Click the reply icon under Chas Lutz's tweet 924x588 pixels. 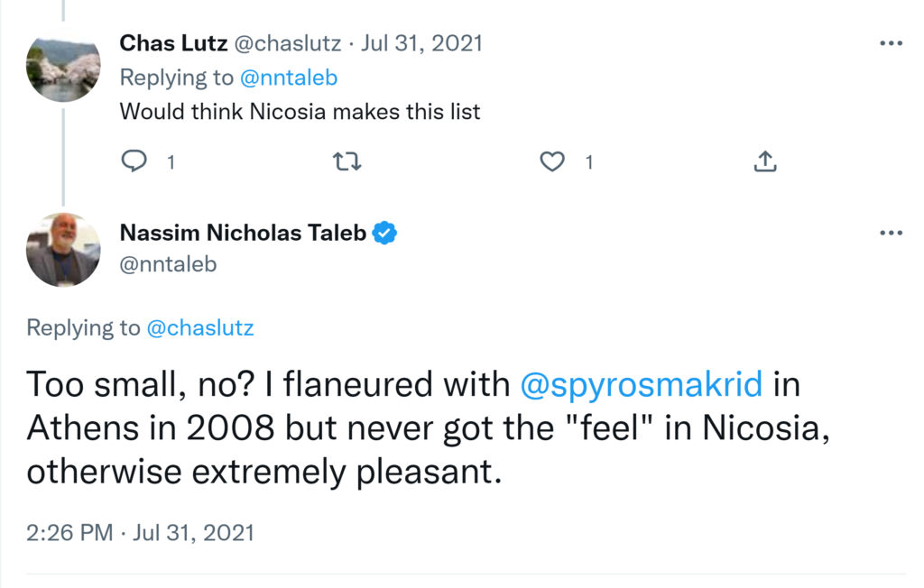click(134, 162)
